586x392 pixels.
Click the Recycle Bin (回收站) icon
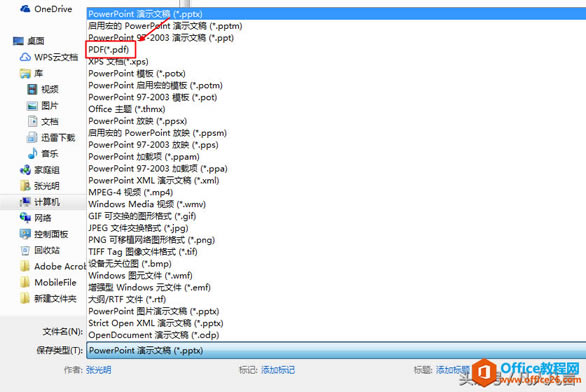(x=25, y=250)
